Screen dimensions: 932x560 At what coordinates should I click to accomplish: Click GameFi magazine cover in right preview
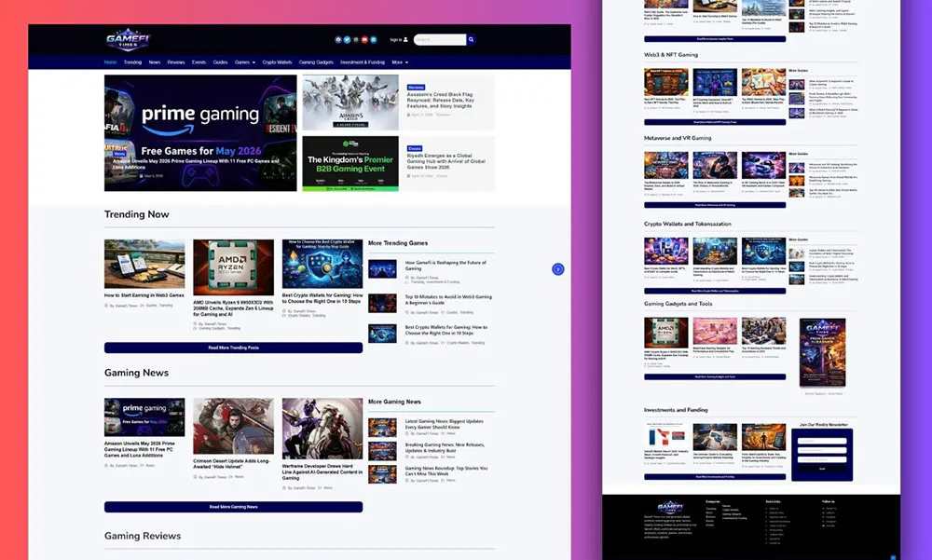click(823, 353)
